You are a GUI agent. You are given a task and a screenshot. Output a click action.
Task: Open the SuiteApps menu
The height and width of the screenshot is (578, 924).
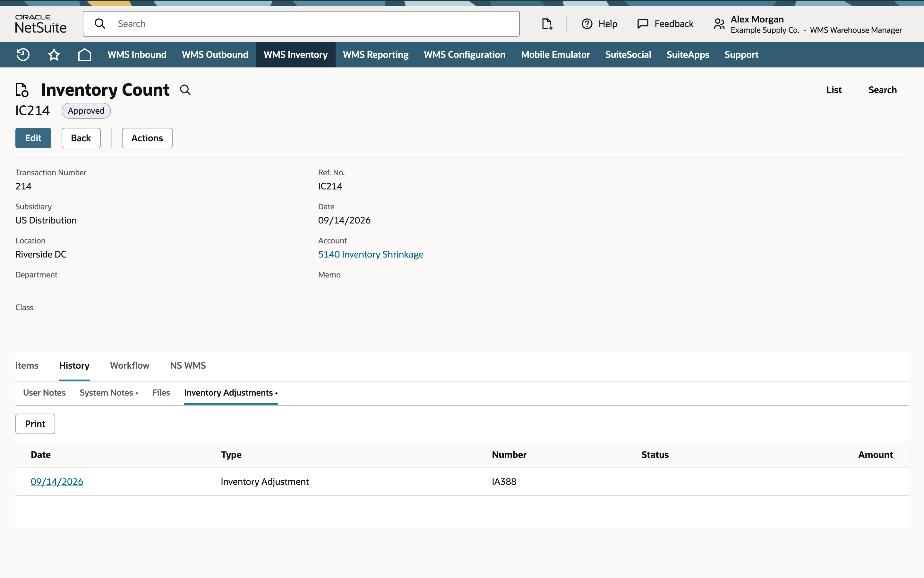pyautogui.click(x=688, y=55)
